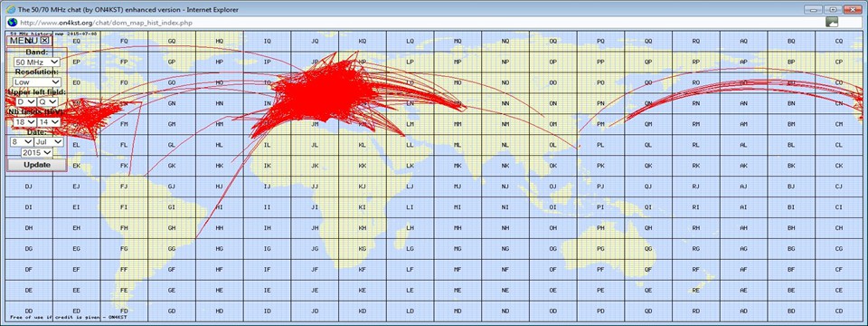Click the JO grid square on the map
The width and height of the screenshot is (868, 326).
coord(315,82)
